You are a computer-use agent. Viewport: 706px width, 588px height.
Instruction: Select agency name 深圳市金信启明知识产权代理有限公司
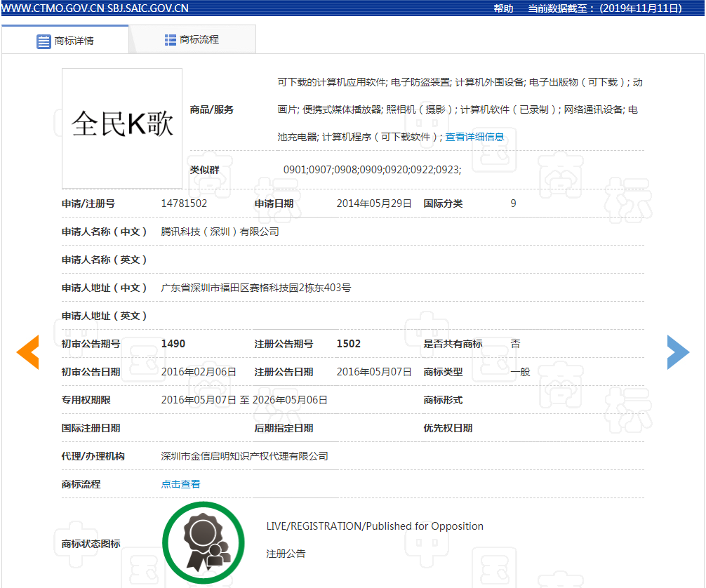pyautogui.click(x=244, y=456)
